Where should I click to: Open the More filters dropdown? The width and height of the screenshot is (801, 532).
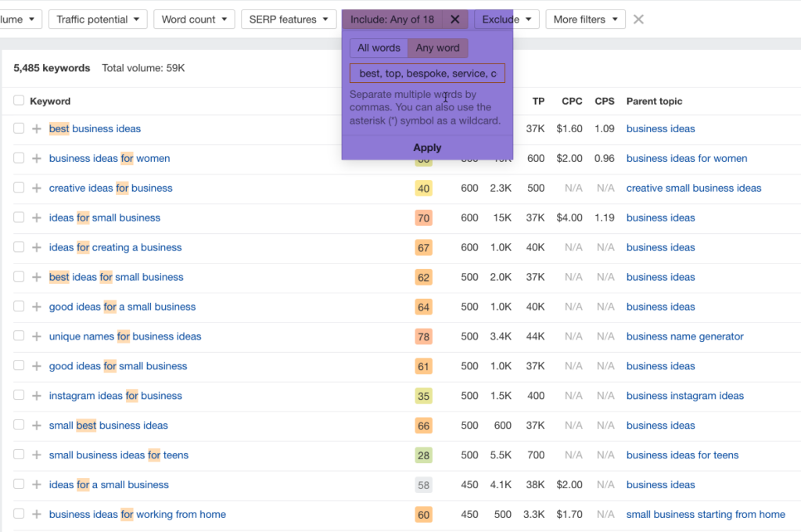585,20
